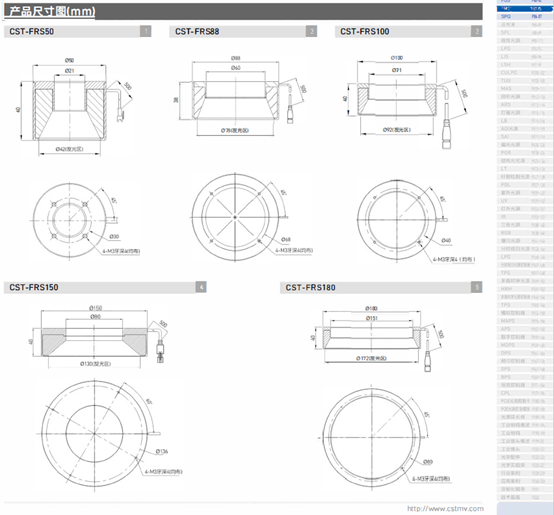
Task: Follow the http://www.cstmv.com link
Action: click(x=445, y=509)
